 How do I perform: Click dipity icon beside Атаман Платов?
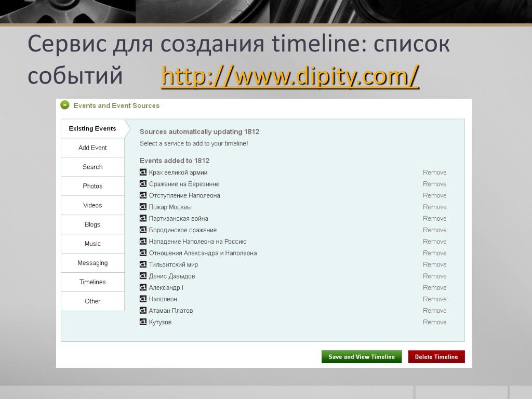[143, 311]
